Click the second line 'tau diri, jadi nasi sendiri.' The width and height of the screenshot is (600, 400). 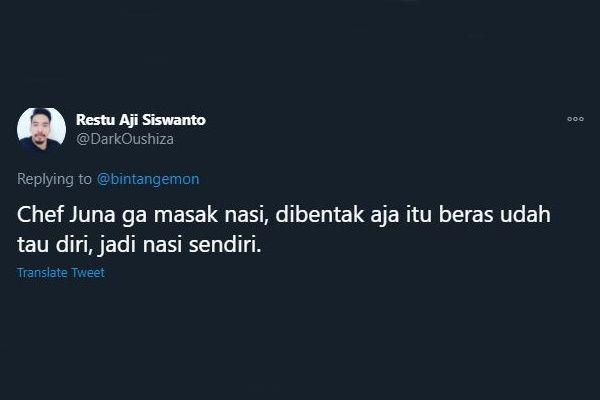[139, 245]
